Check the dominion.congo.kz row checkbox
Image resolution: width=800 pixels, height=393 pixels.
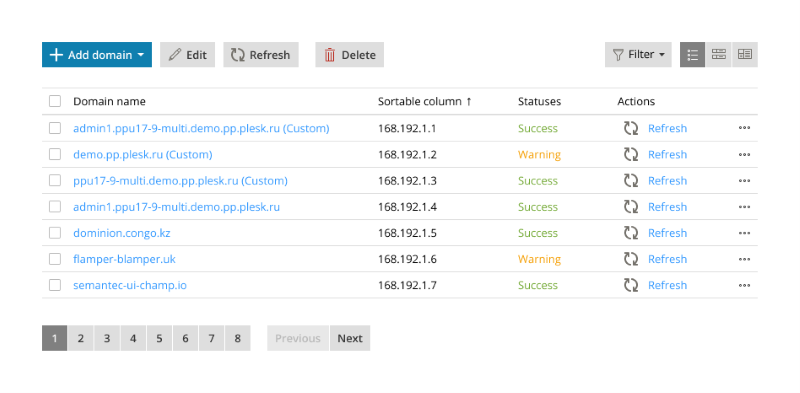(55, 233)
